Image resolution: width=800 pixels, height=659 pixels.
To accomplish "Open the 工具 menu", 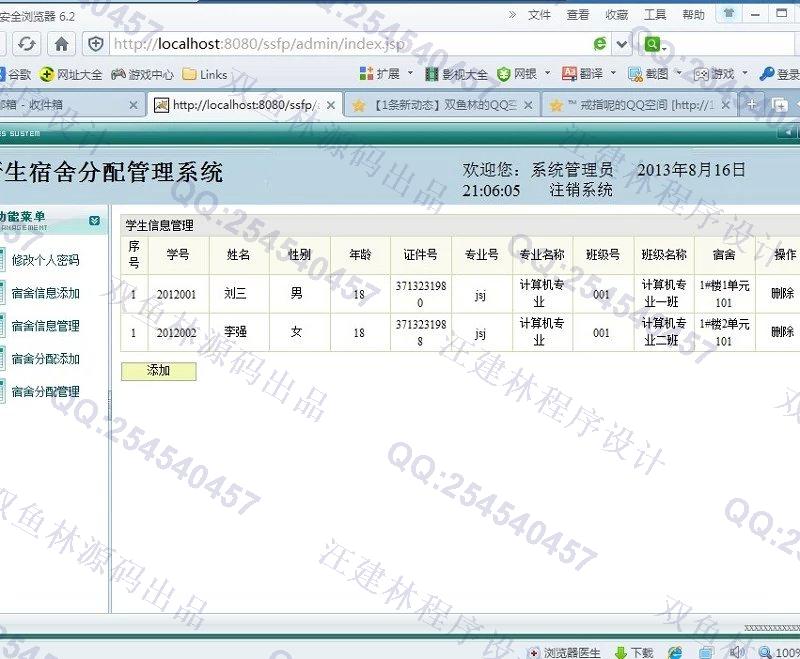I will [x=655, y=15].
